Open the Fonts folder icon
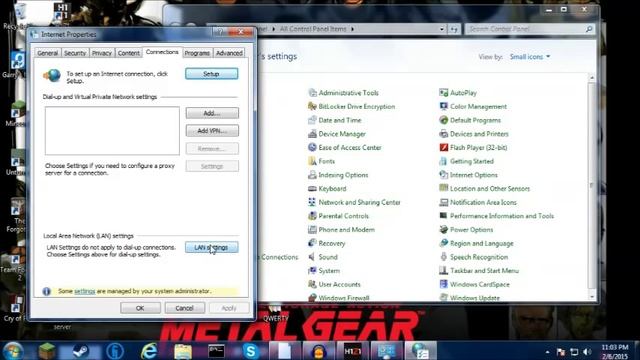 coord(312,161)
